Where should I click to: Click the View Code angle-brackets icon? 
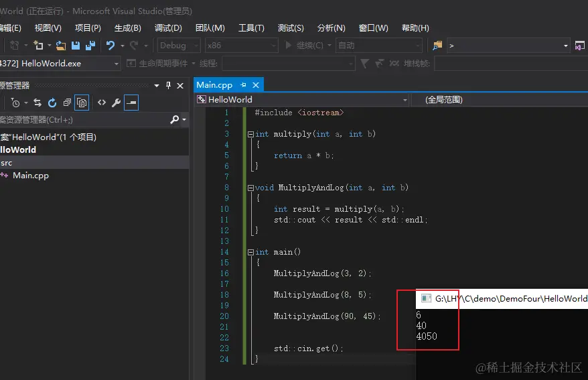[x=102, y=103]
